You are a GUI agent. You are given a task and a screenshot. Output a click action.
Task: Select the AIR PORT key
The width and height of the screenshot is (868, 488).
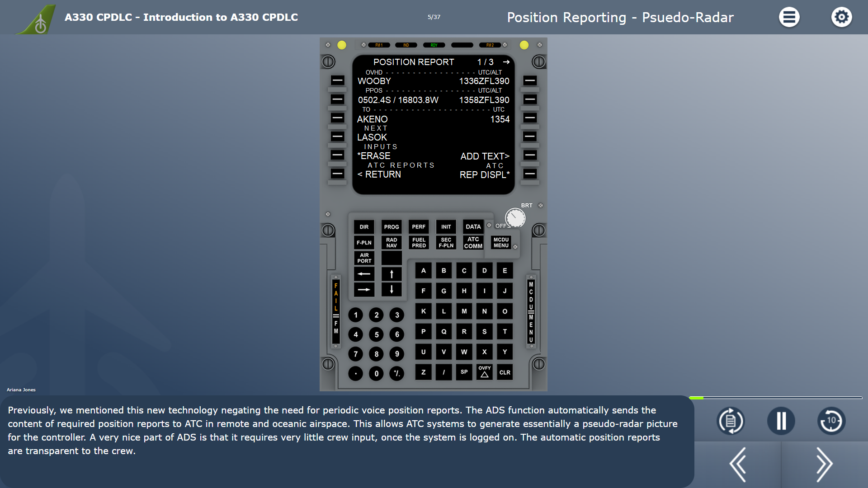[x=364, y=258]
